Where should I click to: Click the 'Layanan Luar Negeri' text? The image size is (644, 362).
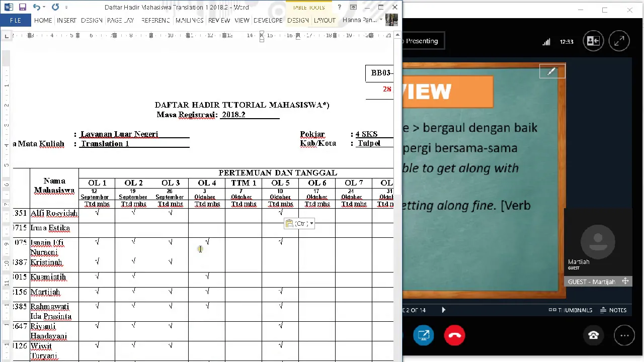pos(119,134)
